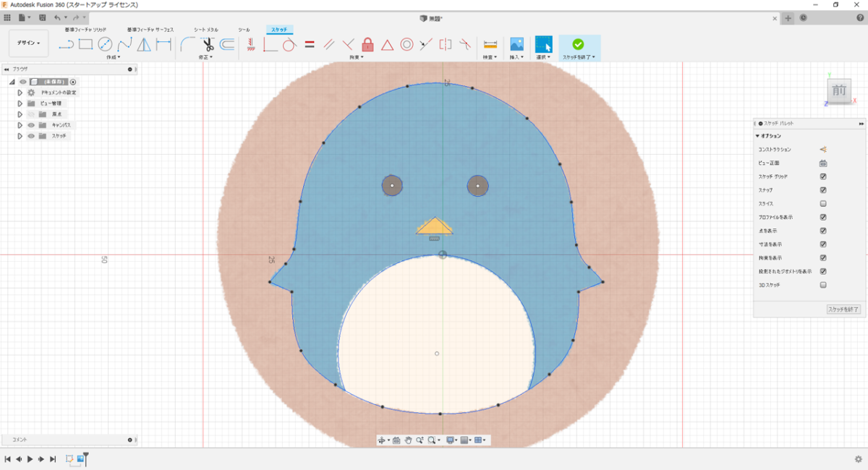
Task: Toggle the 投影されたジオメトリを表示 checkbox
Action: point(823,271)
